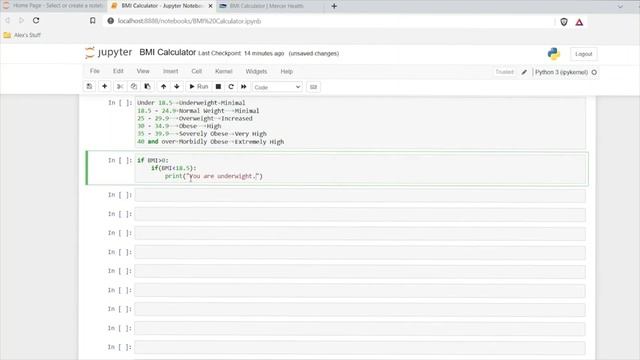Open the Edit menu
The image size is (640, 360).
(x=118, y=71)
